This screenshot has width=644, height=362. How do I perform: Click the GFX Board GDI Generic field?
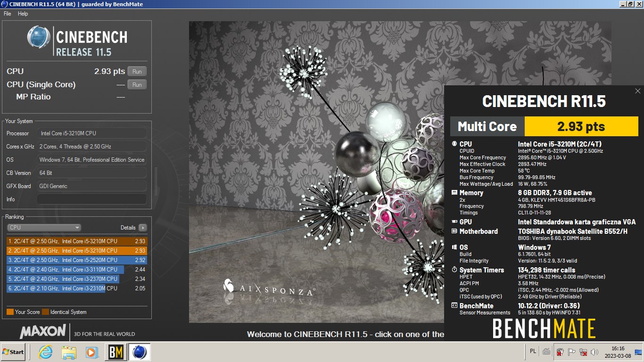(91, 186)
